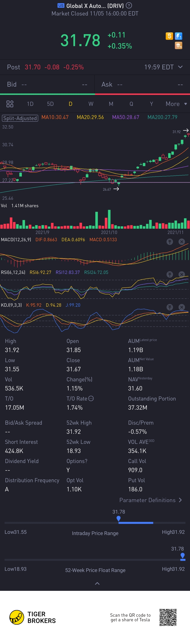Tap the intraday price range marker at 31.78
Image resolution: width=190 pixels, height=644 pixels.
point(119,518)
